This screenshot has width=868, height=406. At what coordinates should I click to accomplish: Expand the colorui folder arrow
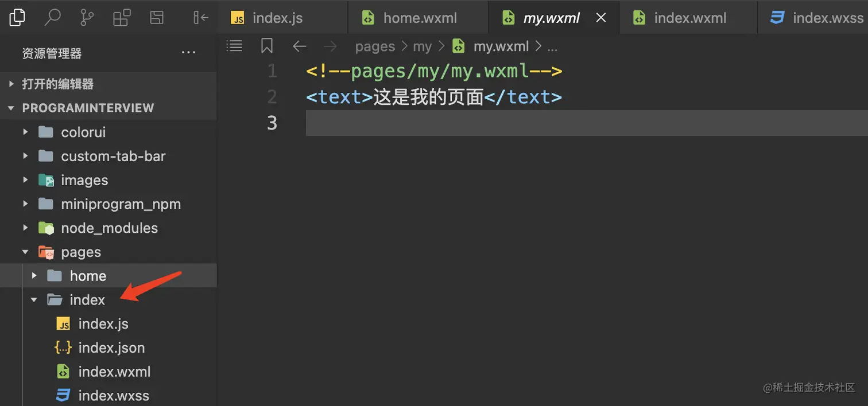click(x=25, y=132)
